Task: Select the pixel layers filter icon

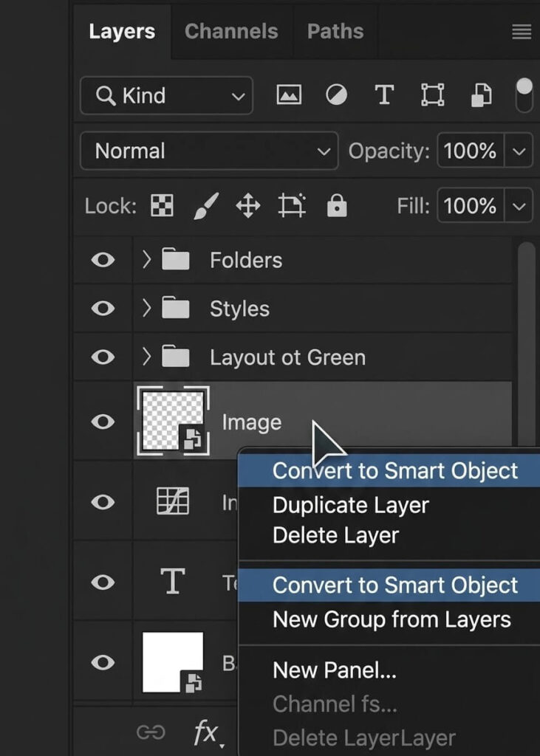Action: pos(288,94)
